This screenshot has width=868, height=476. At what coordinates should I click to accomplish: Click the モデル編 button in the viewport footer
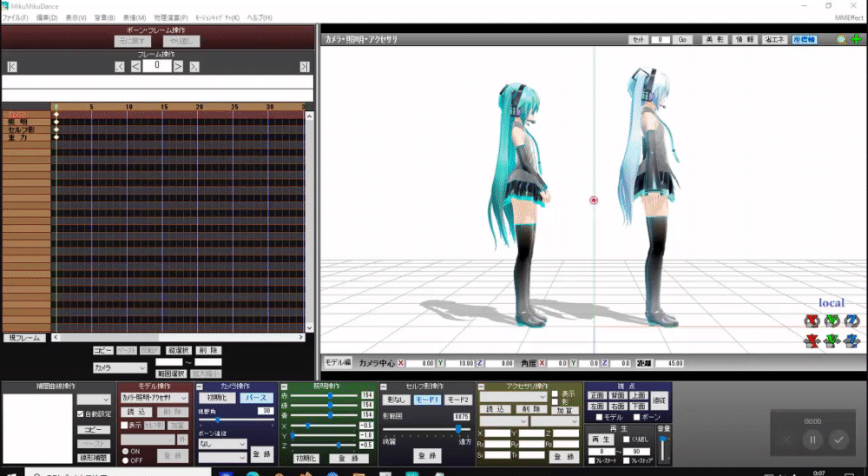point(338,362)
